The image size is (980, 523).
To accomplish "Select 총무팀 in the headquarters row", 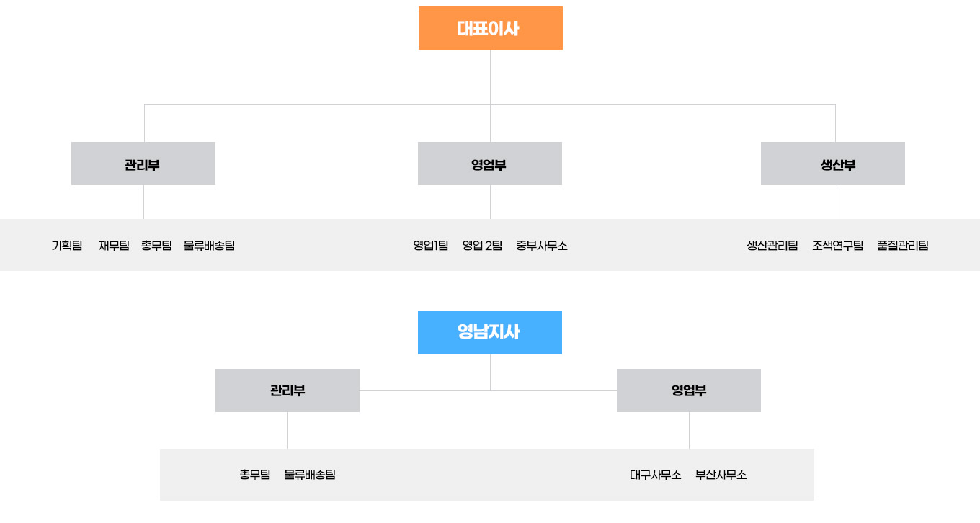I will pos(156,246).
